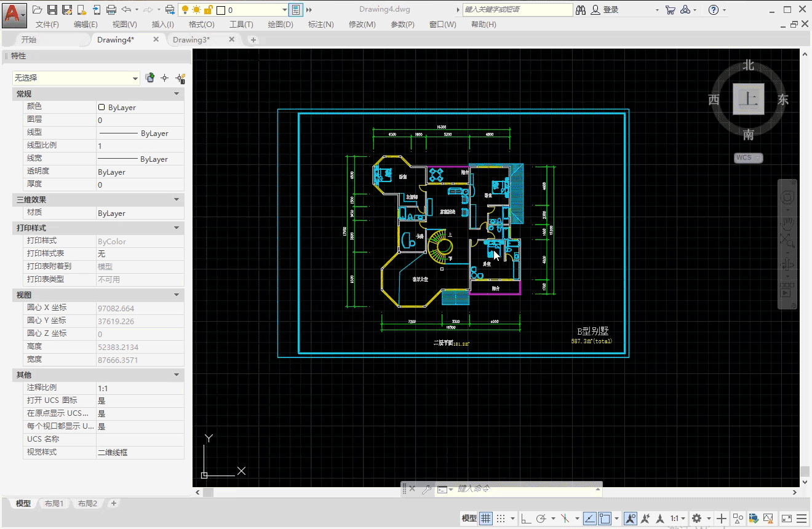
Task: Expand the Quick Access toolbar overflow arrows
Action: coord(309,10)
